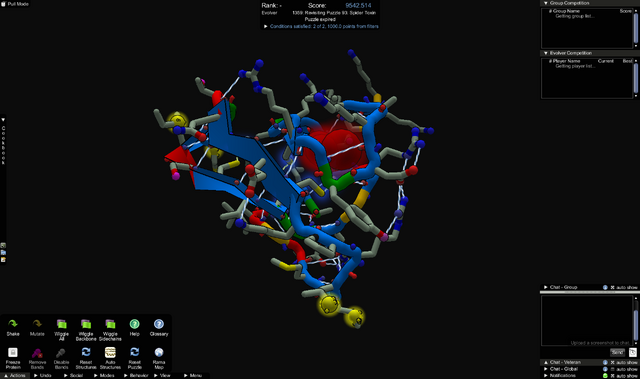Click Reset Puzzle

pyautogui.click(x=134, y=358)
